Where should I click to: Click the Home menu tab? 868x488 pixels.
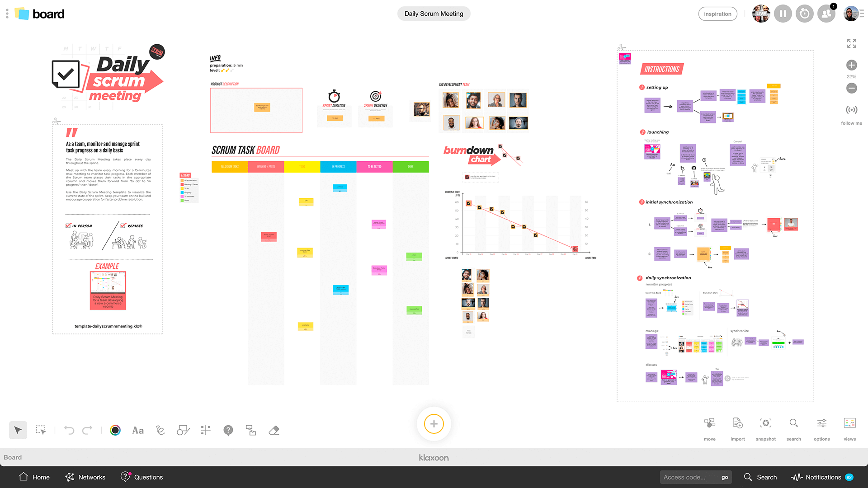[x=34, y=477]
